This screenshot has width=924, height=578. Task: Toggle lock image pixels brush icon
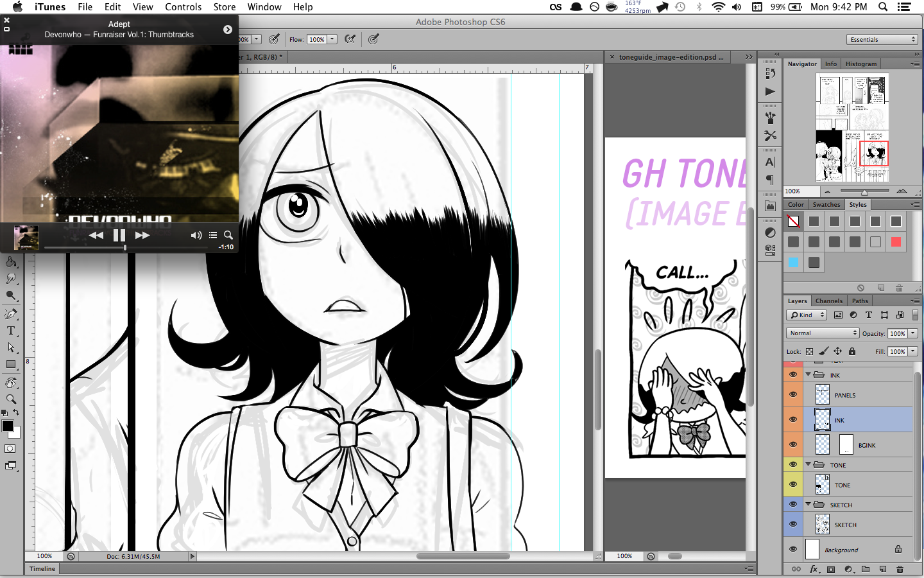(824, 351)
